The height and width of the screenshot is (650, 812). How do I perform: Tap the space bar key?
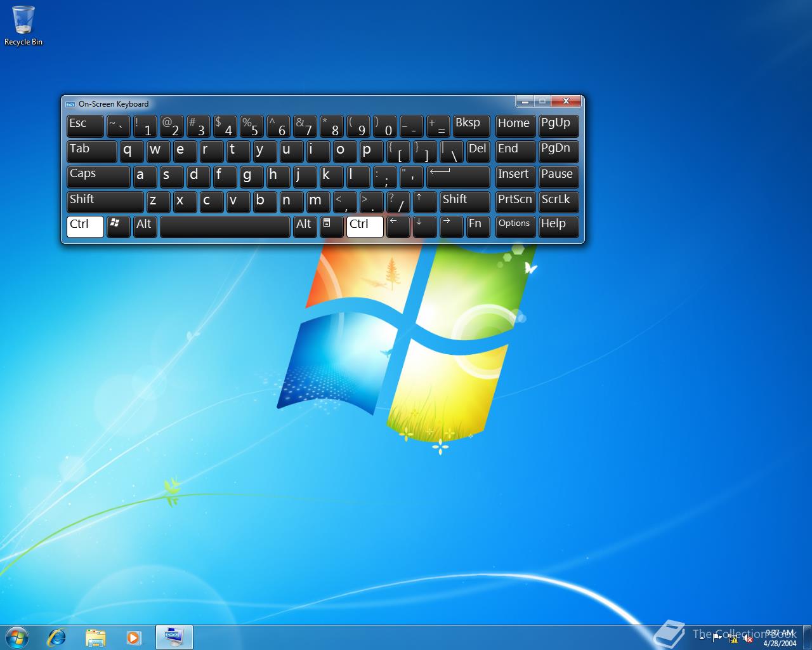point(225,227)
